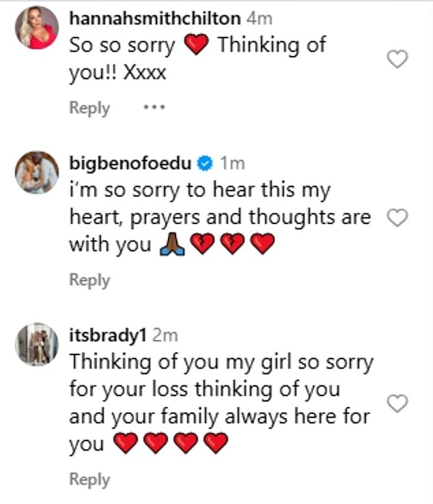Reply to bigbenofoedu's comment

click(89, 280)
